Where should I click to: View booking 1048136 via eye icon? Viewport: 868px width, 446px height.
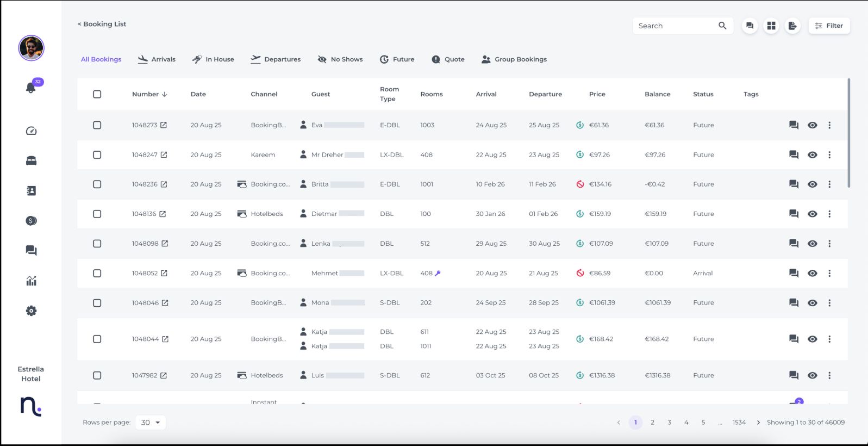pos(812,214)
